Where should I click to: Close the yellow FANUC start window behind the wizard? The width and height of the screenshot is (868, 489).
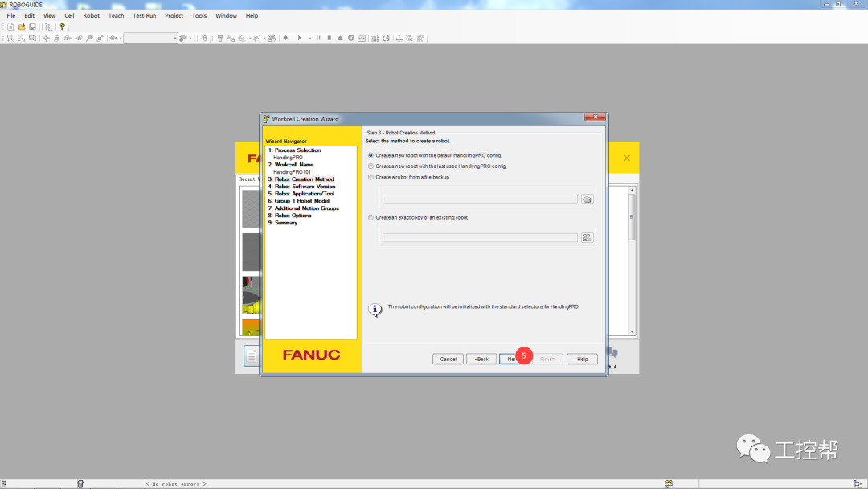(627, 158)
